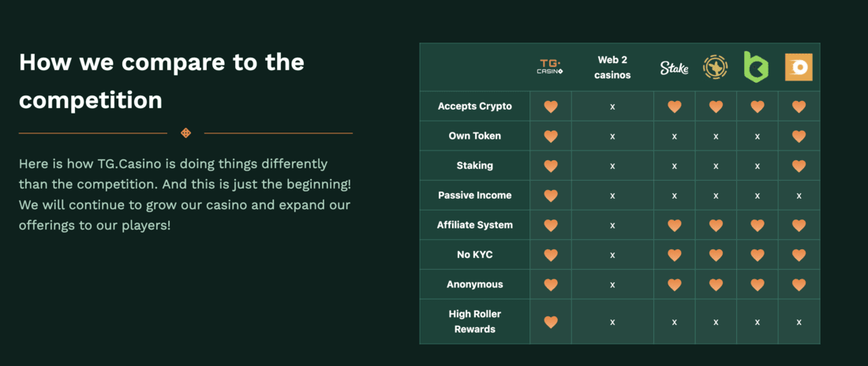Screen dimensions: 868x366
Task: Click the Stake logo in the table header
Action: coord(674,68)
